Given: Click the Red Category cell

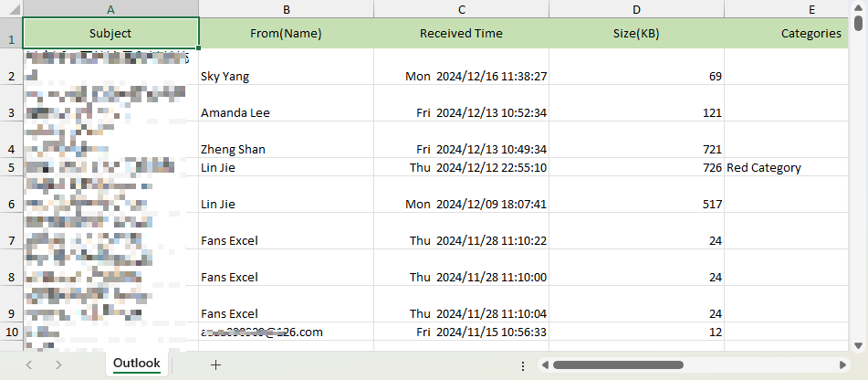Looking at the screenshot, I should point(763,168).
